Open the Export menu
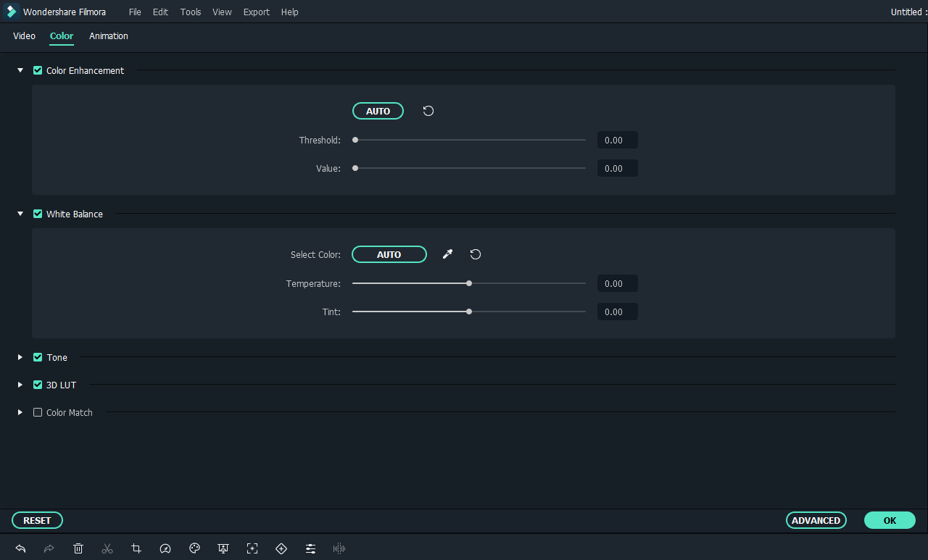Image resolution: width=928 pixels, height=560 pixels. click(256, 12)
